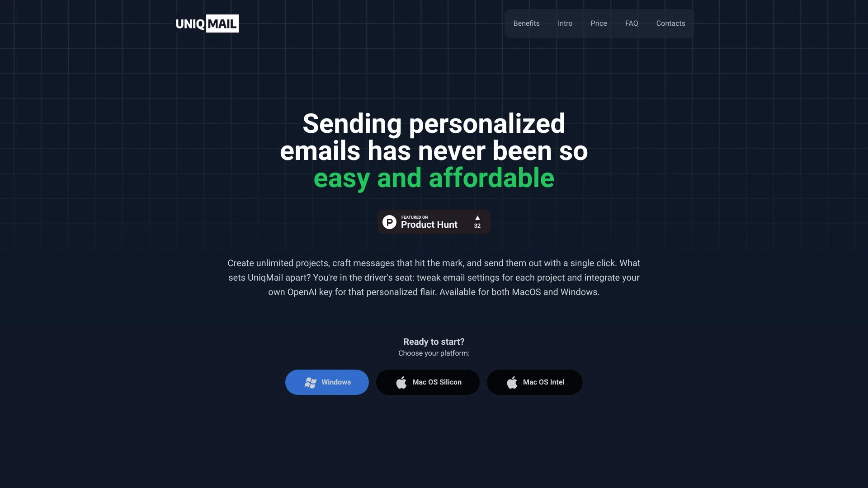
Task: Click the UniqMail logo icon
Action: click(208, 23)
